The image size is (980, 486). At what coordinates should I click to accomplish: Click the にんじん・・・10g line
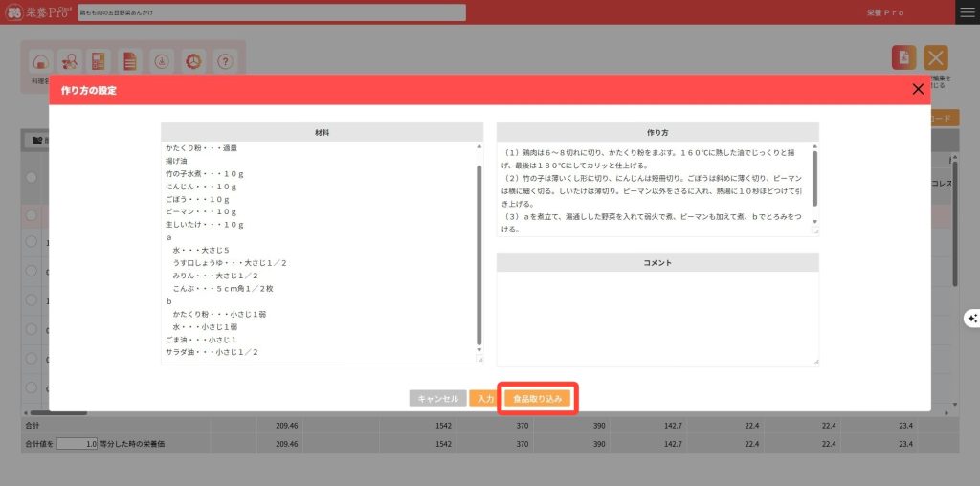[x=201, y=187]
